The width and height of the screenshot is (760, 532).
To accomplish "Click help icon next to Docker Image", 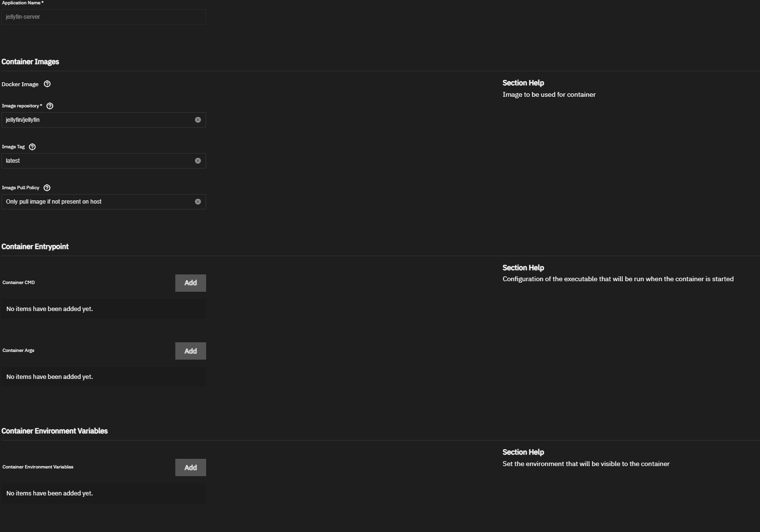I will tap(47, 84).
